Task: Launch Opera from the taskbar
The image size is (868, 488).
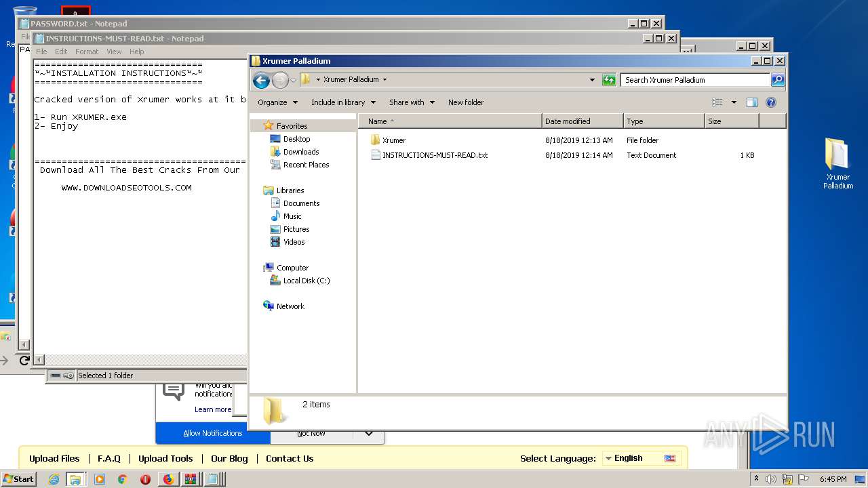Action: [x=145, y=479]
